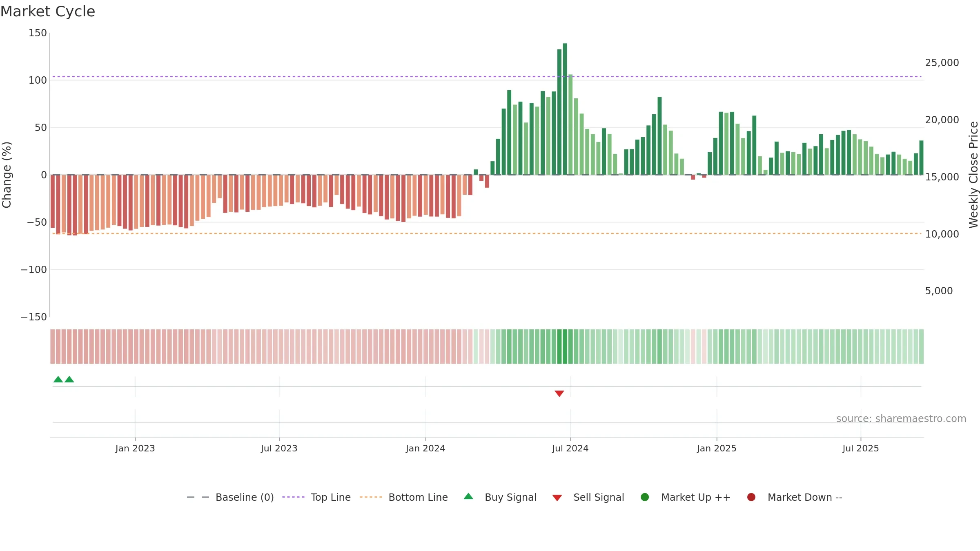Click the orange dotted Bottom Line legend swatch
Viewport: 980px width, 551px height.
pyautogui.click(x=371, y=497)
